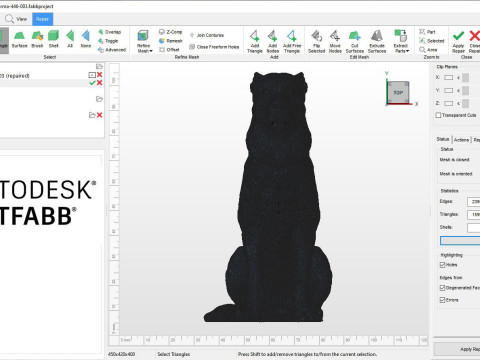Viewport: 480px width, 360px height.
Task: Click the Triangles value field
Action: [x=474, y=215]
